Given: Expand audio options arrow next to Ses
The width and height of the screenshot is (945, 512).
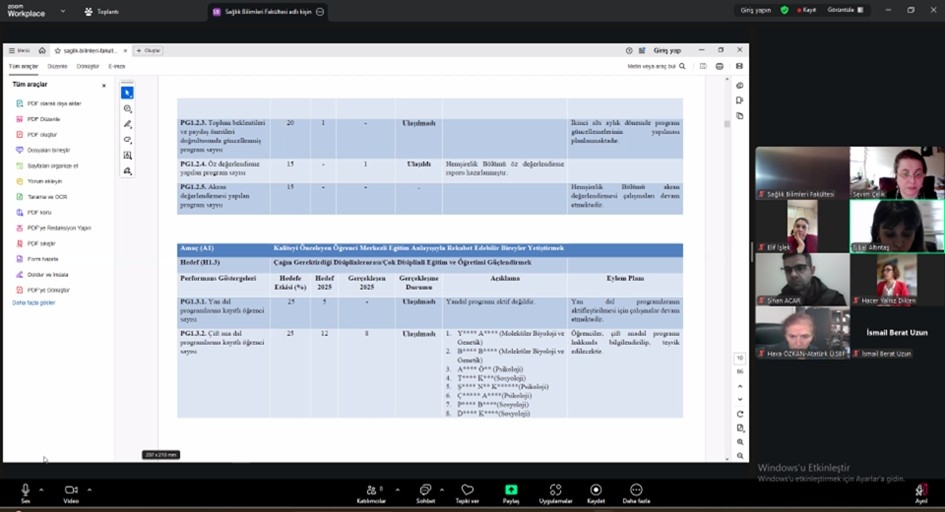Looking at the screenshot, I should coord(41,489).
